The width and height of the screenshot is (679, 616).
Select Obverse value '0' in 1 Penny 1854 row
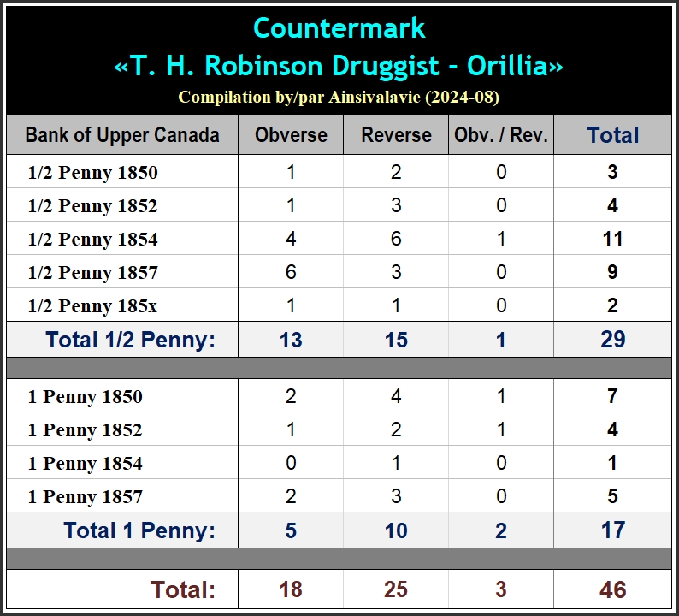pos(291,463)
